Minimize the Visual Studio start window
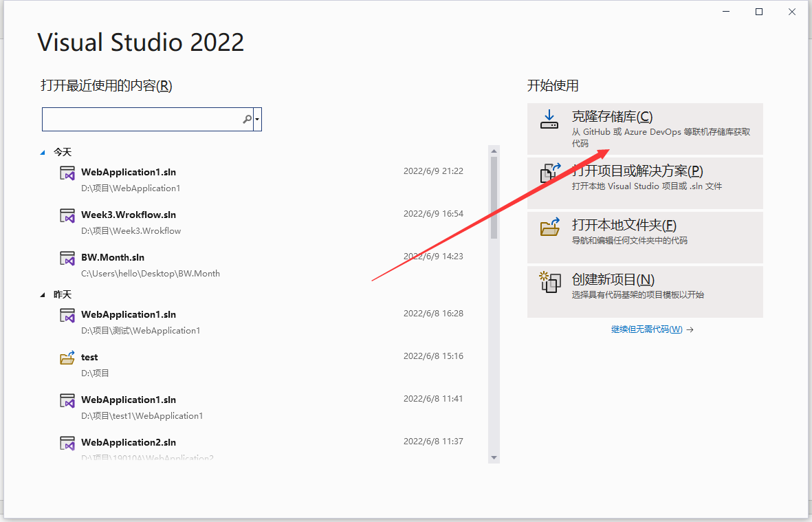The height and width of the screenshot is (522, 812). point(726,12)
